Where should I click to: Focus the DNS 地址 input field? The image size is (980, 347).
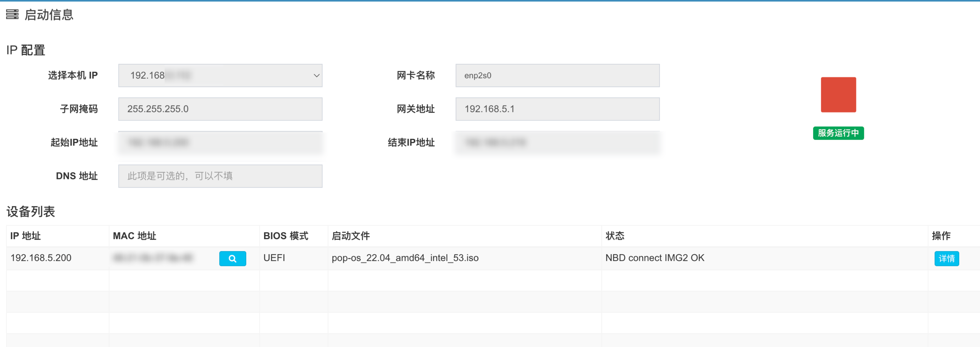[x=220, y=176]
